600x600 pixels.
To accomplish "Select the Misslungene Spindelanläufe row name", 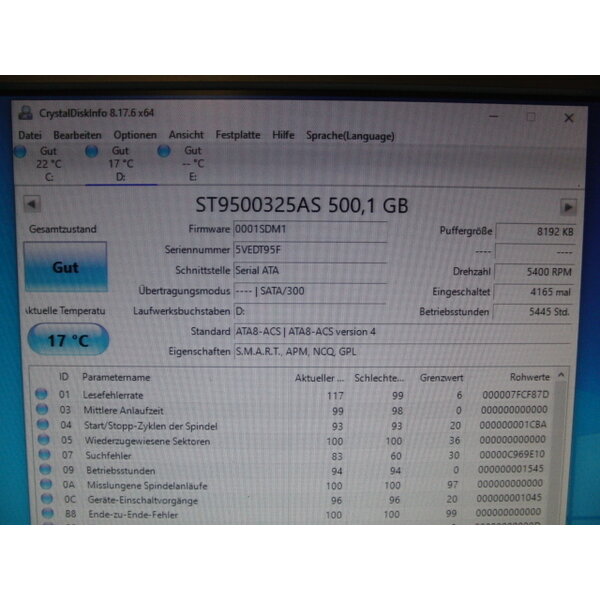I will tap(147, 486).
